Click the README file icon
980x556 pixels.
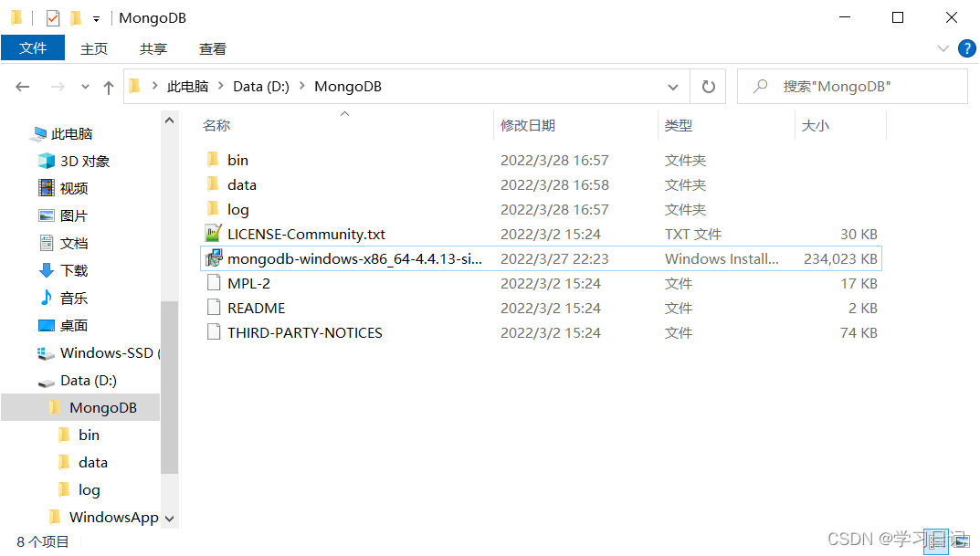(x=214, y=308)
